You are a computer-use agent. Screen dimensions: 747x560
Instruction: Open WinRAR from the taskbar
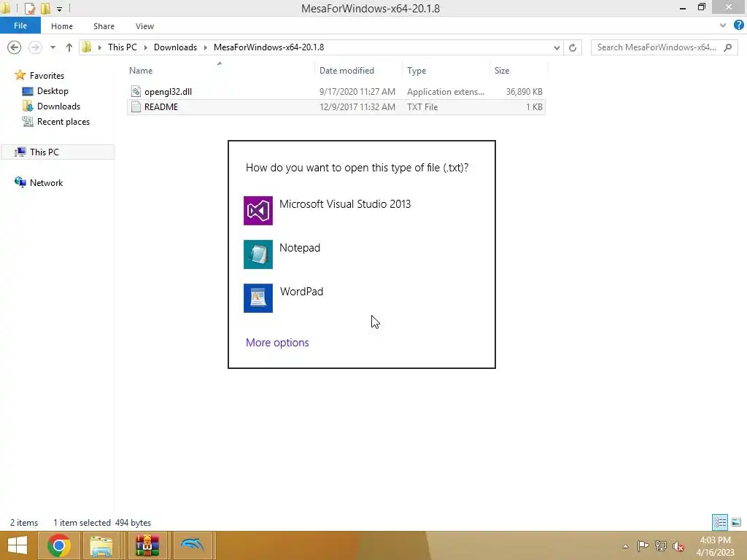coord(147,545)
